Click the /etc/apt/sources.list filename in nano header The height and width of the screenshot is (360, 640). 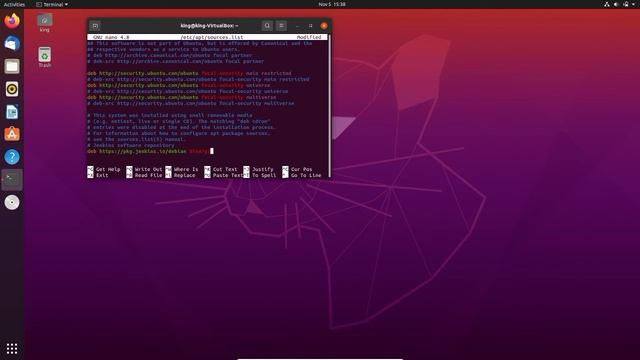click(211, 37)
